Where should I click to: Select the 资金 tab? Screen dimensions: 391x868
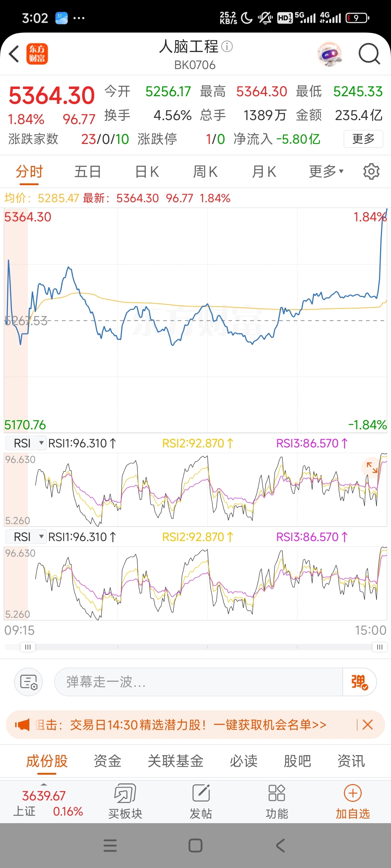[108, 761]
